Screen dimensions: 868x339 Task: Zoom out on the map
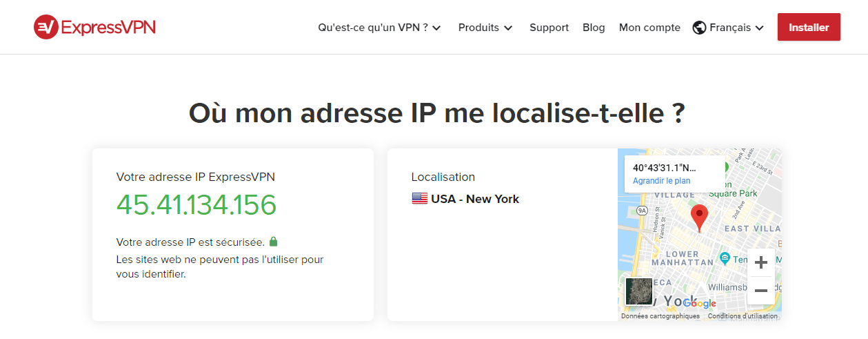(x=761, y=291)
